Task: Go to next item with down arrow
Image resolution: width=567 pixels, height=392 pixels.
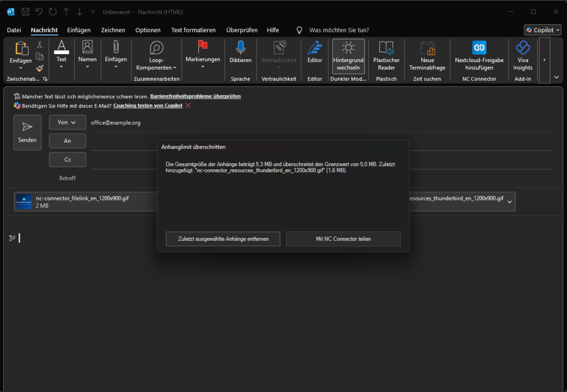Action: point(80,12)
